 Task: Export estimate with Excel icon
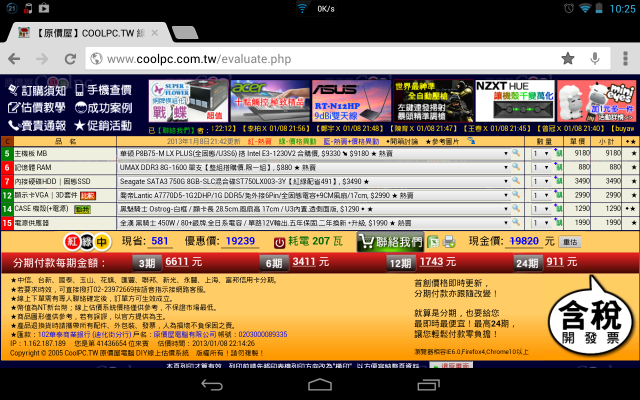433,242
